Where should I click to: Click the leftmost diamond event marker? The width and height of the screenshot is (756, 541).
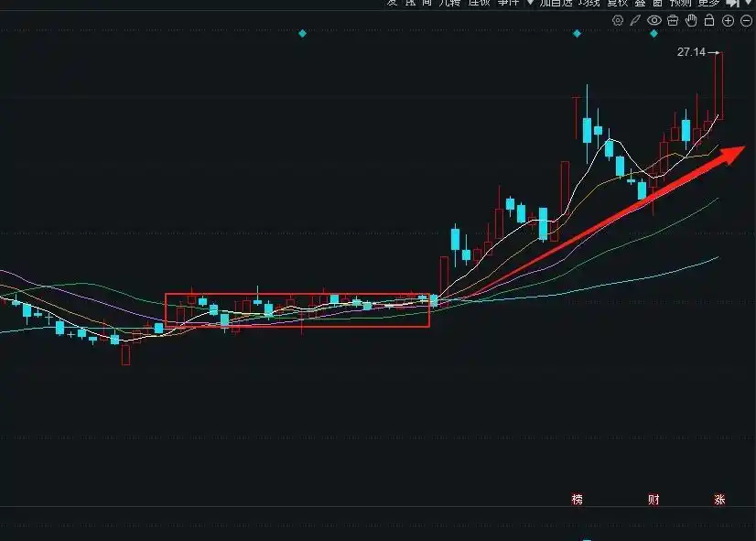point(302,34)
